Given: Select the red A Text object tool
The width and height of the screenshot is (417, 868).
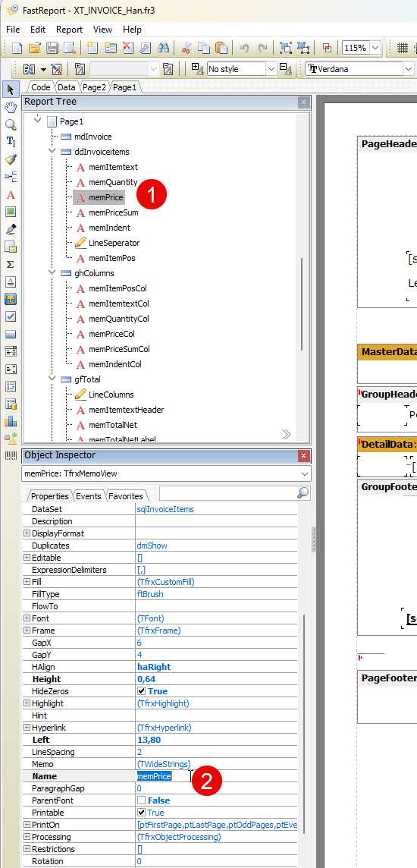Looking at the screenshot, I should (11, 195).
